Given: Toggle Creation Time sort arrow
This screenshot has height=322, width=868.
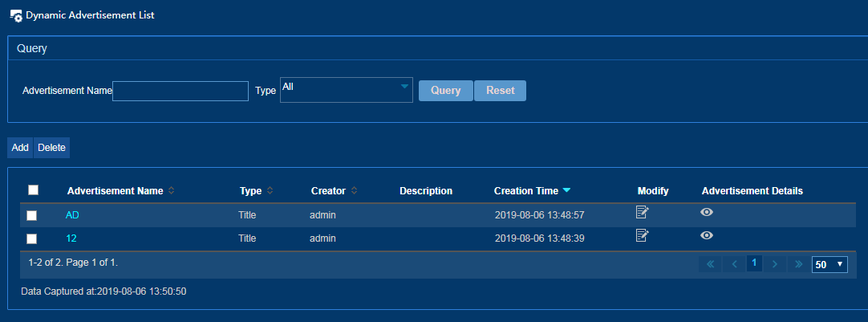Looking at the screenshot, I should click(566, 190).
